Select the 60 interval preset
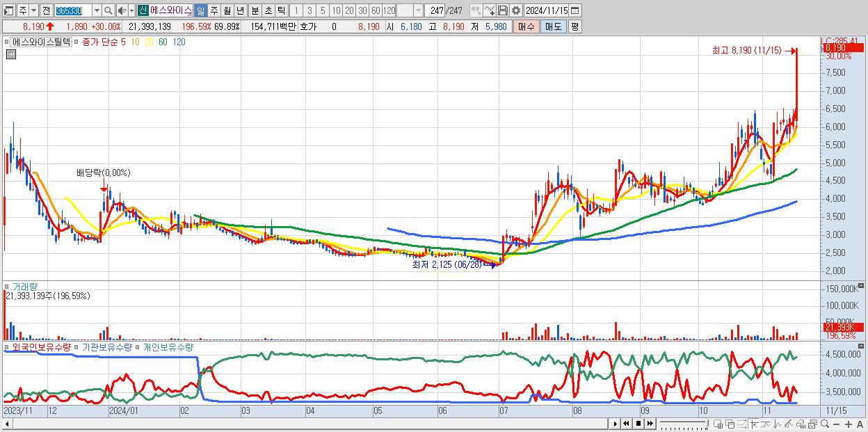 point(376,10)
